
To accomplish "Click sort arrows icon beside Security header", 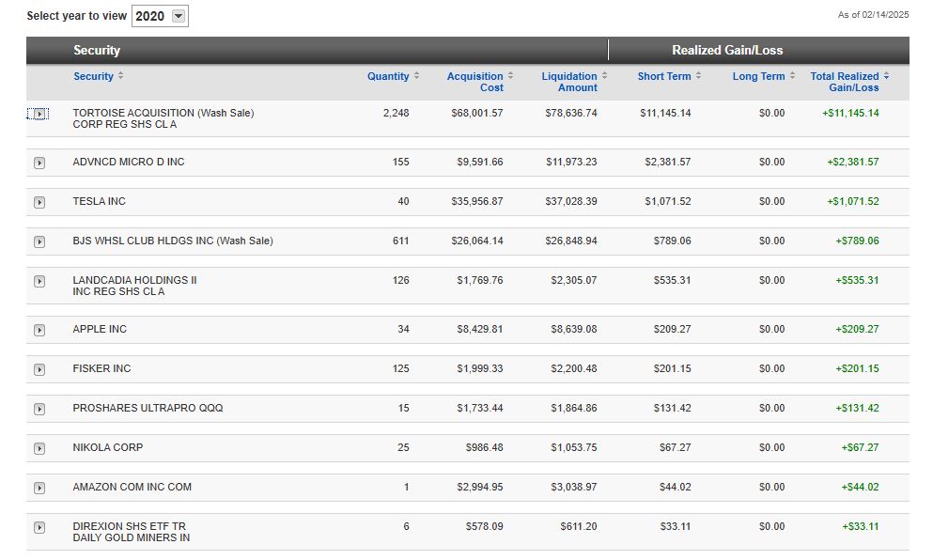I will click(121, 75).
